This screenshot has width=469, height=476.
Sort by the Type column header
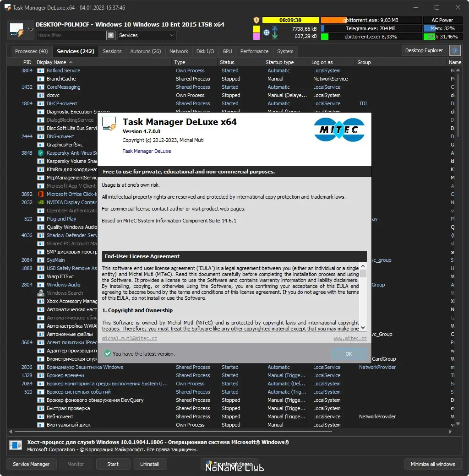195,62
